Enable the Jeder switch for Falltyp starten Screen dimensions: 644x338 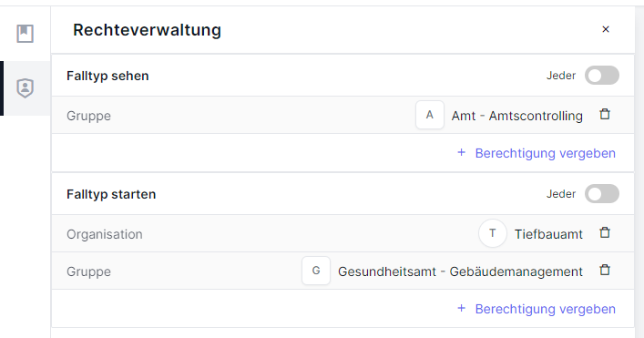tap(602, 194)
